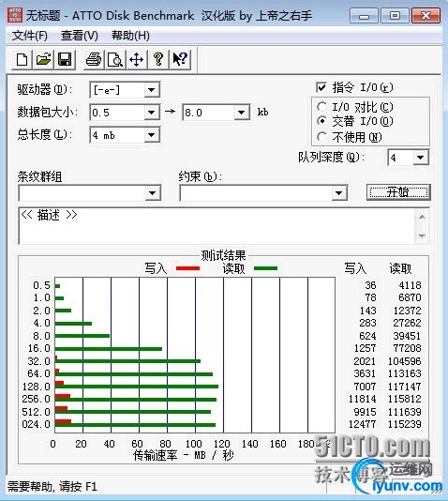Click the description box scroll down arrow

point(422,236)
